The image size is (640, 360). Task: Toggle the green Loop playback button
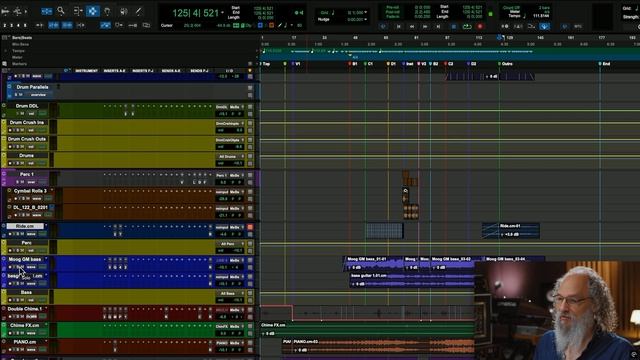pos(467,27)
